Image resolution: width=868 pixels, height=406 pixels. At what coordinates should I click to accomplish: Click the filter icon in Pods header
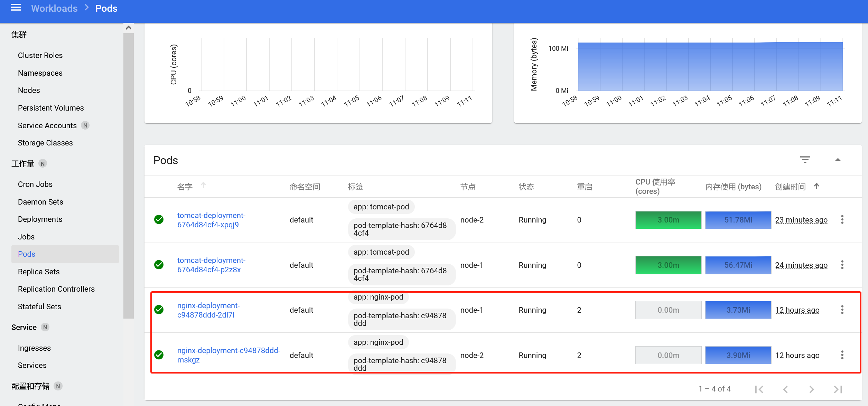(805, 160)
